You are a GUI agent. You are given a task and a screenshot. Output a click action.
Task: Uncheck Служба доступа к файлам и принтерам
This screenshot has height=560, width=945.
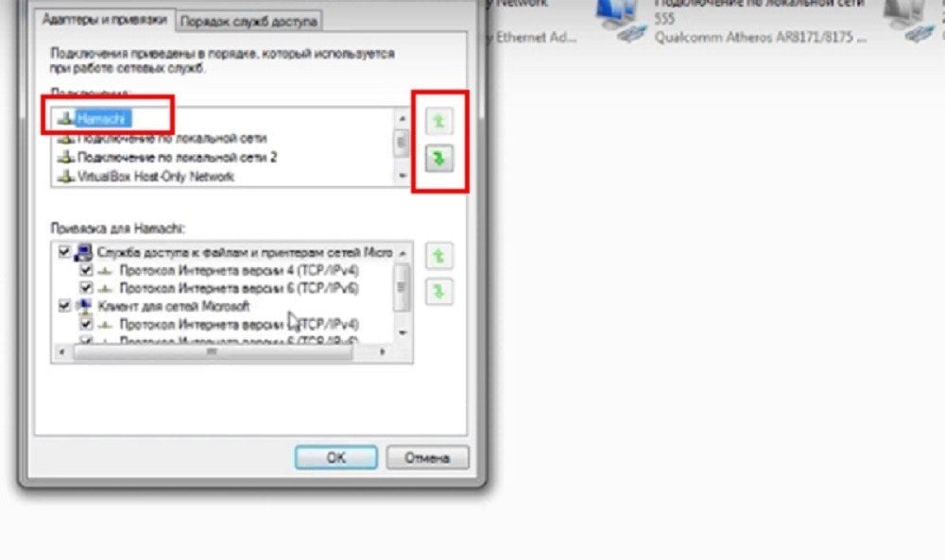point(64,251)
